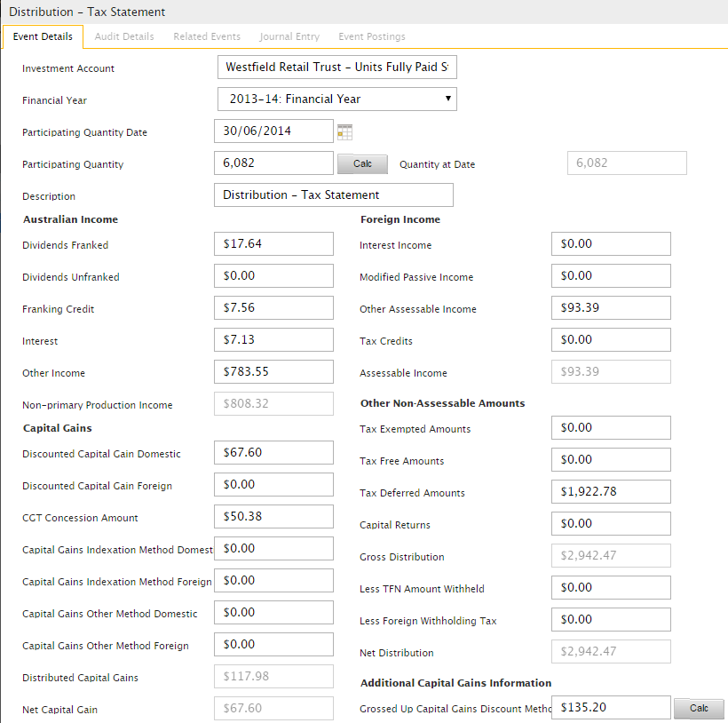Go to the Journal Entry tab
This screenshot has height=723, width=728.
click(x=289, y=36)
